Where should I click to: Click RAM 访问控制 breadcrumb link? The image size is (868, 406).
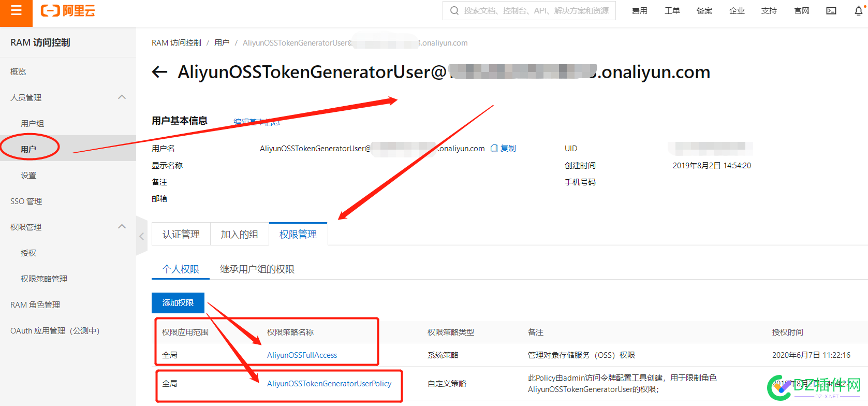coord(176,43)
